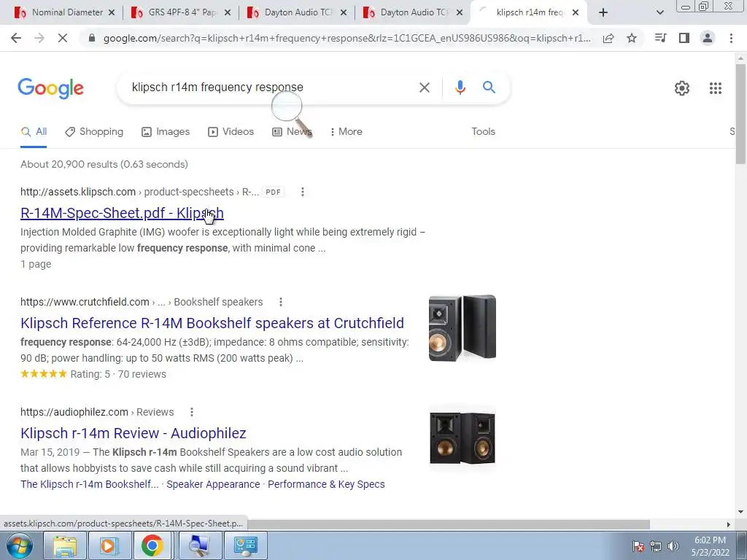Open Windows Explorer from taskbar
Screen dimensions: 747x560
(x=65, y=545)
